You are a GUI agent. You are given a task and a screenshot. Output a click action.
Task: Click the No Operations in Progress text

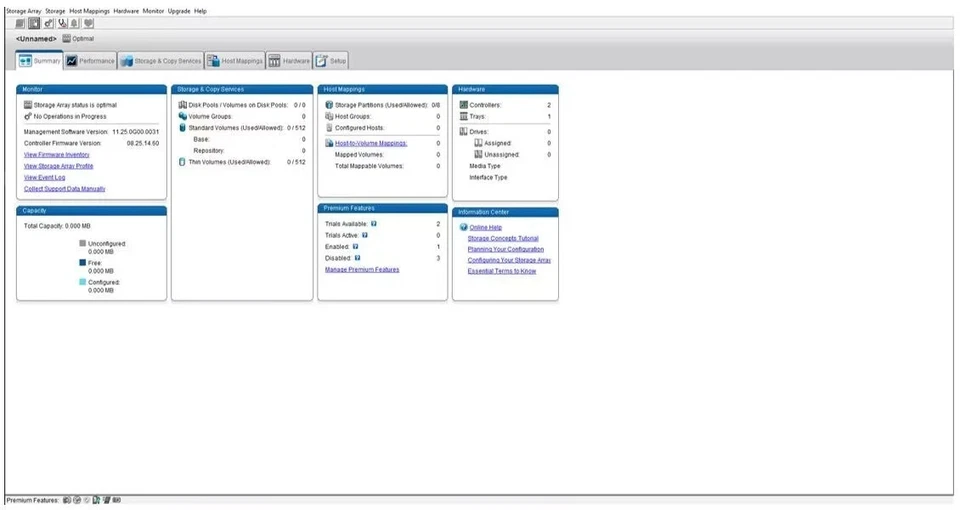[x=70, y=116]
